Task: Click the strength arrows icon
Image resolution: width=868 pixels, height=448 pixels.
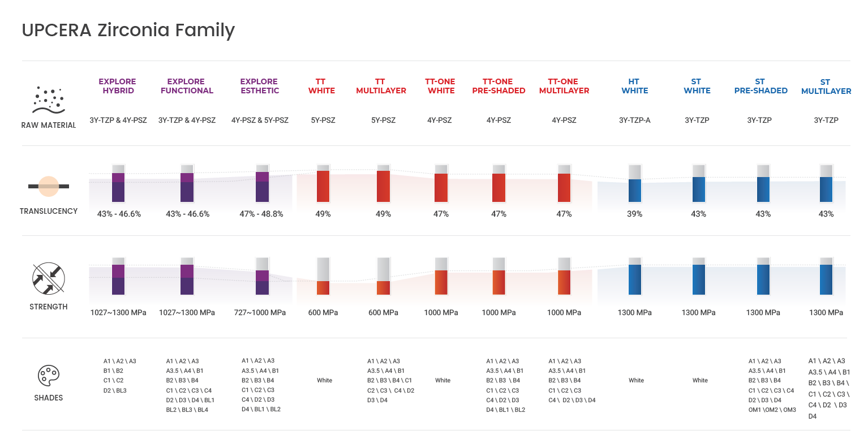Action: (49, 279)
